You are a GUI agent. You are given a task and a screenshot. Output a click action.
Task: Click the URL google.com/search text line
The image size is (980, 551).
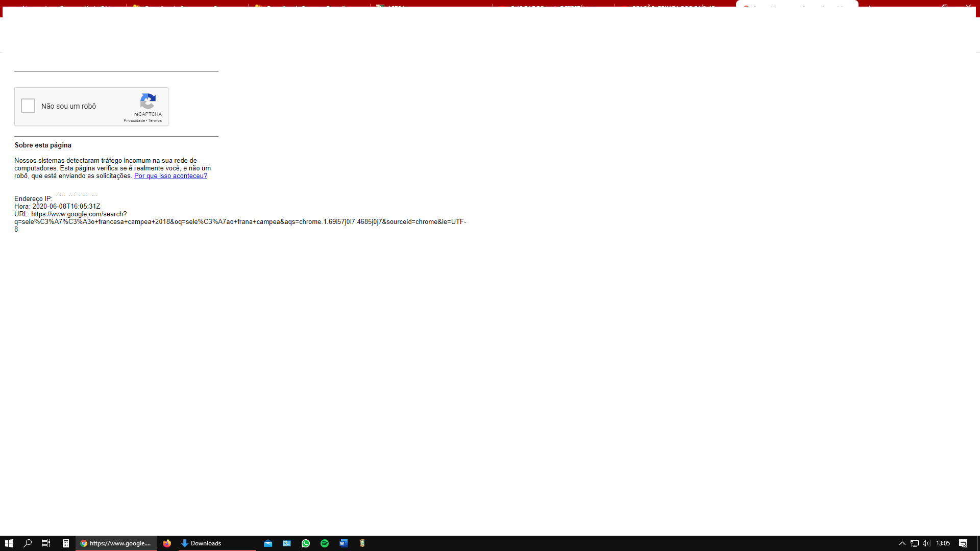point(70,214)
